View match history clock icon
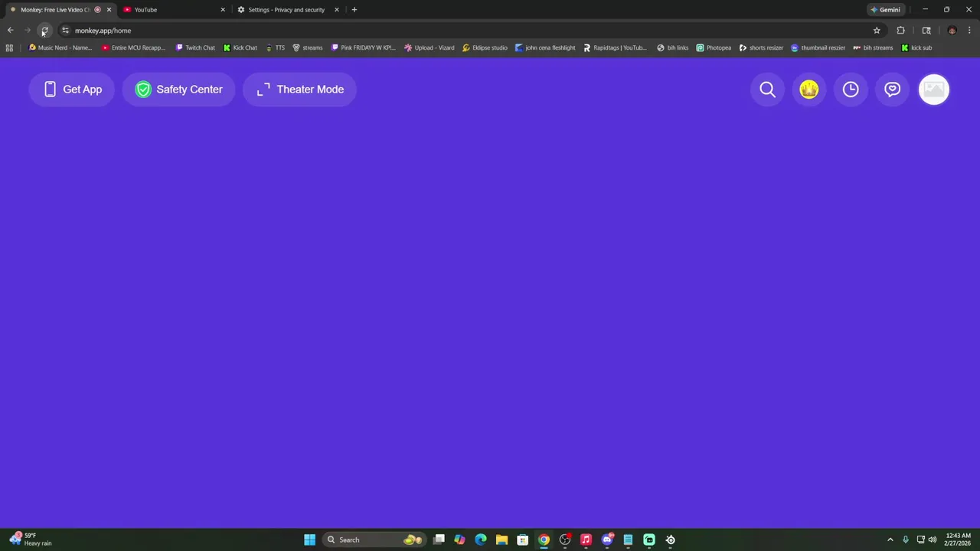The height and width of the screenshot is (551, 980). (x=851, y=90)
